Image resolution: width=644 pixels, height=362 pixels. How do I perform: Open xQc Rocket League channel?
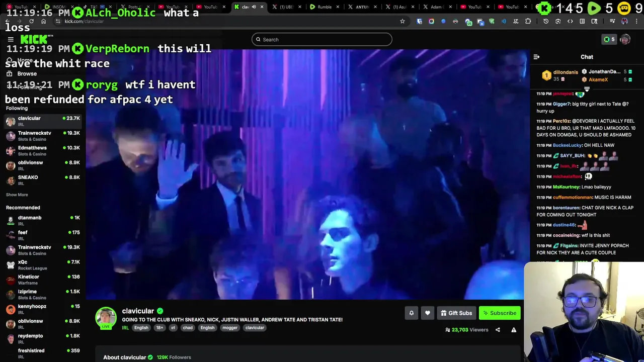(43, 264)
